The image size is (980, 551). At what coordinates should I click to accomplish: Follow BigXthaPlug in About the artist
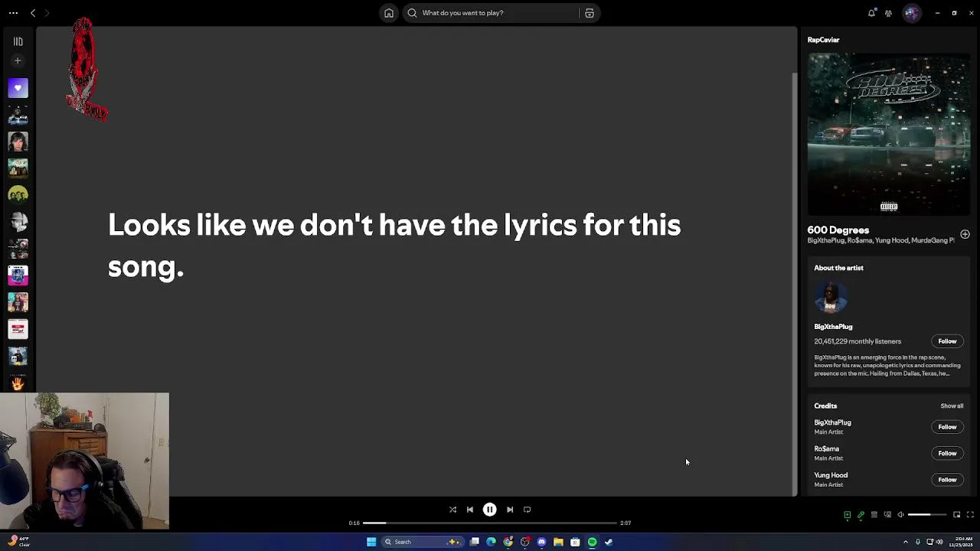947,341
